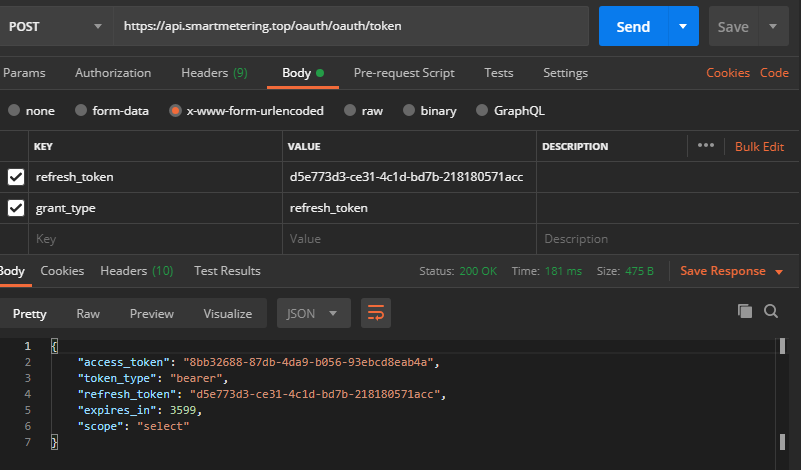Image resolution: width=801 pixels, height=470 pixels.
Task: Click the Save button
Action: pos(733,26)
